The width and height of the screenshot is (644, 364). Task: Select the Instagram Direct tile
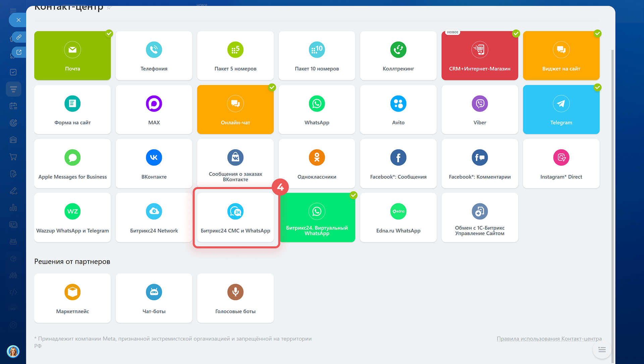(561, 164)
